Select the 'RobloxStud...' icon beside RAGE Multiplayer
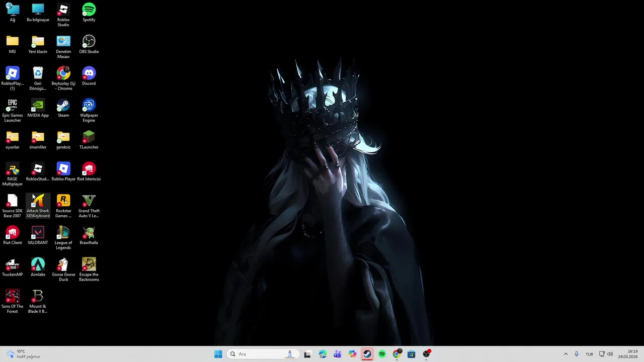The image size is (644, 362). point(38,171)
